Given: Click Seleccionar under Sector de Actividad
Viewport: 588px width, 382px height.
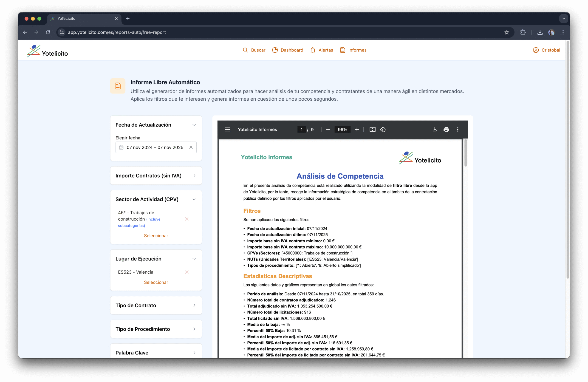Looking at the screenshot, I should (156, 235).
